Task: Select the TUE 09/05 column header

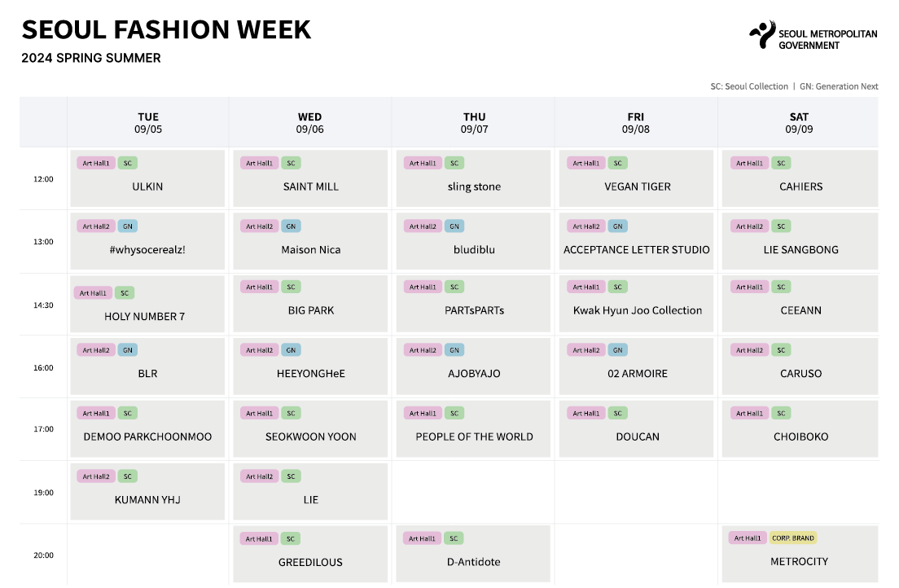Action: point(148,123)
